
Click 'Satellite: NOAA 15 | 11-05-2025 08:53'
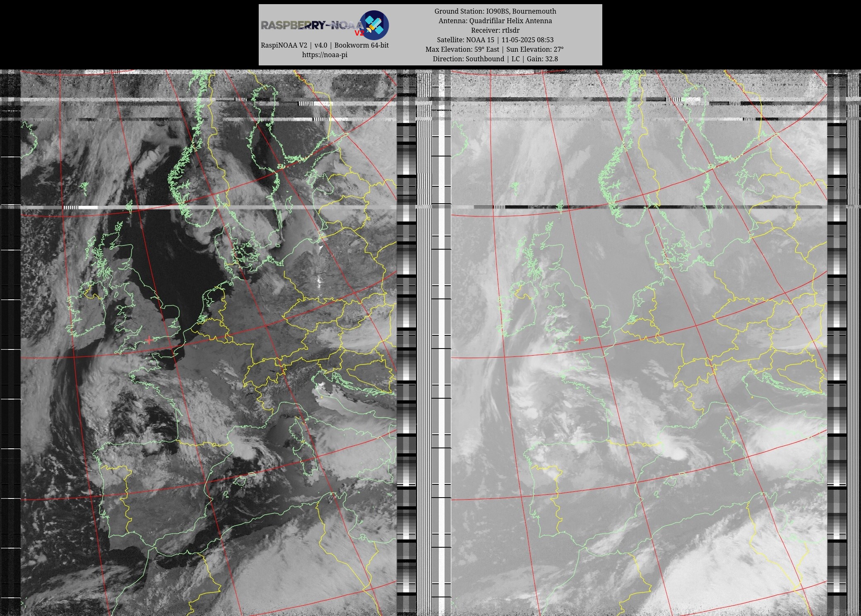pyautogui.click(x=495, y=40)
